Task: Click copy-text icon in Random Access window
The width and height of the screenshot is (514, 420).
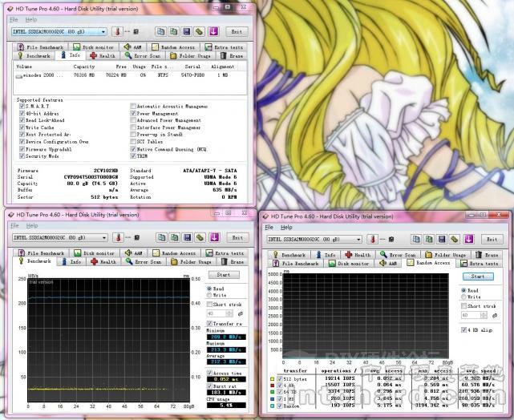Action: [x=416, y=239]
